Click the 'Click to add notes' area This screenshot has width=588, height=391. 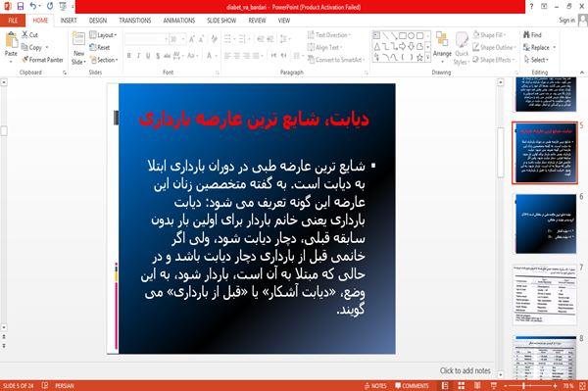[465, 370]
